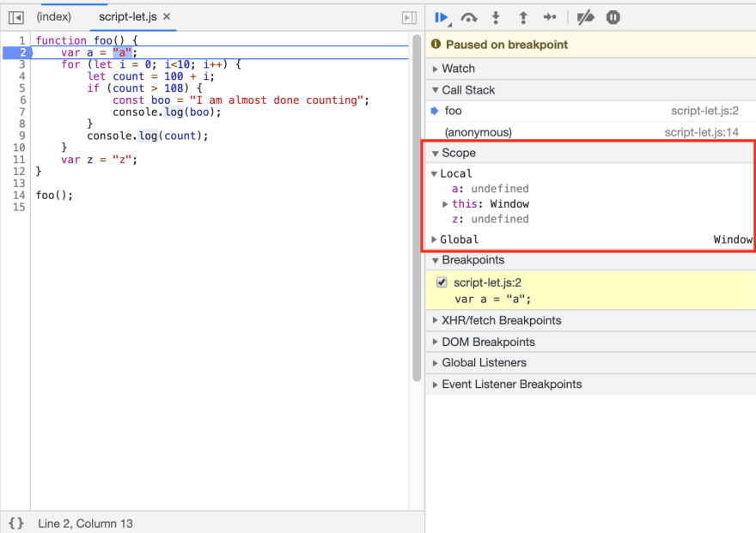Click the string "I am almost done counting"
Image resolution: width=756 pixels, height=533 pixels.
(277, 100)
